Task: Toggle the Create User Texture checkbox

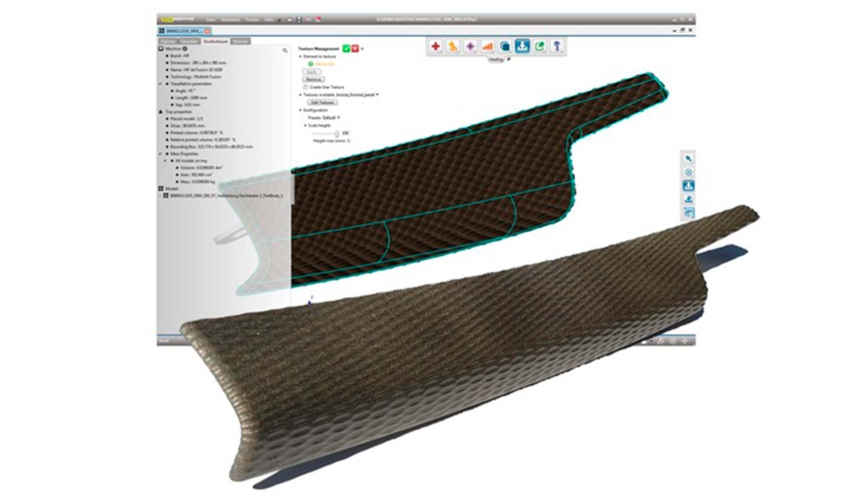Action: pos(305,87)
